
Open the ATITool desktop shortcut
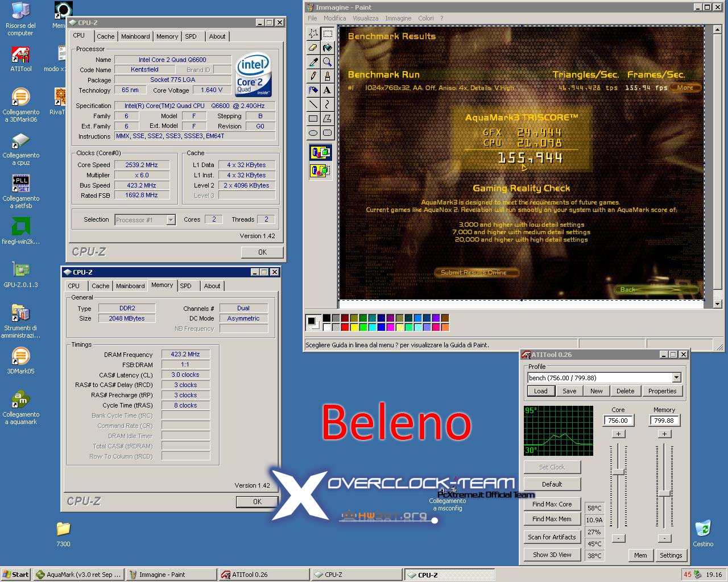[21, 59]
